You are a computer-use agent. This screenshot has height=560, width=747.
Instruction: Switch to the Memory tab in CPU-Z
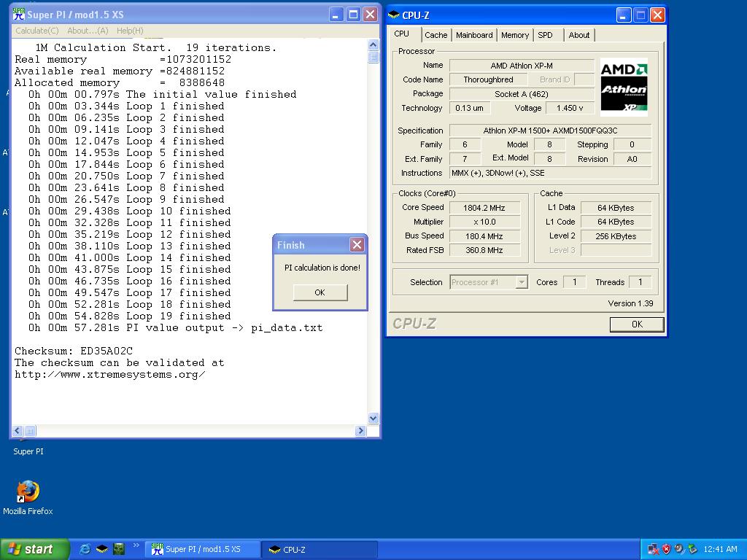point(515,35)
